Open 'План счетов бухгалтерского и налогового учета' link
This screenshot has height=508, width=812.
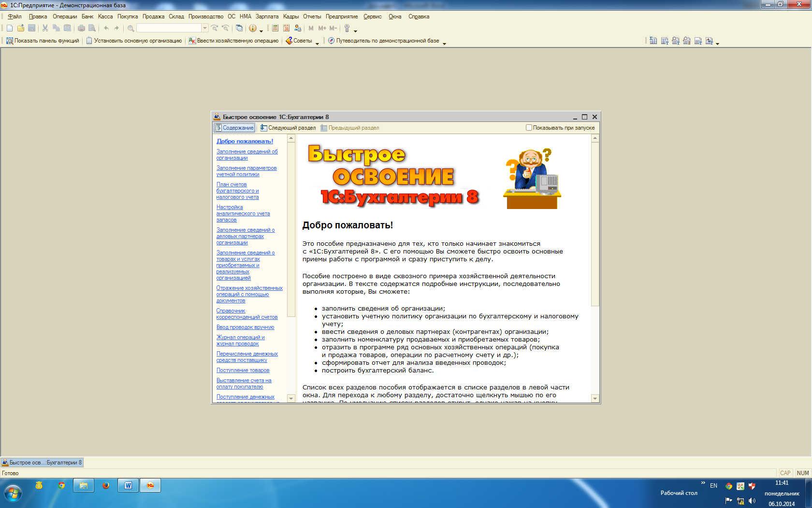tap(238, 191)
